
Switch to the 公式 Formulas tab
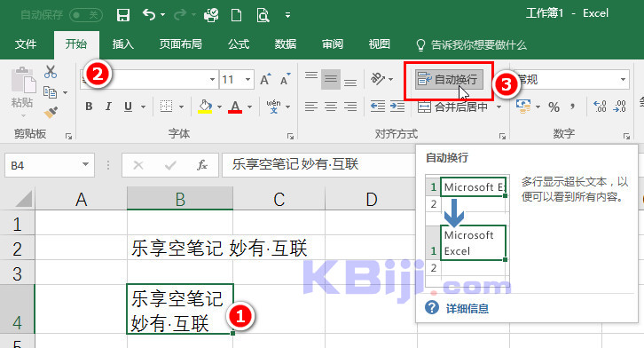[239, 44]
